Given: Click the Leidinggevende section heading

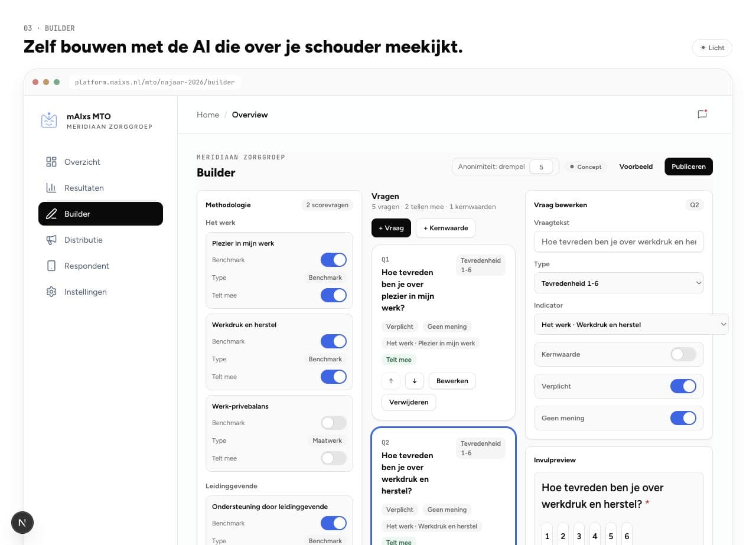Looking at the screenshot, I should (232, 486).
